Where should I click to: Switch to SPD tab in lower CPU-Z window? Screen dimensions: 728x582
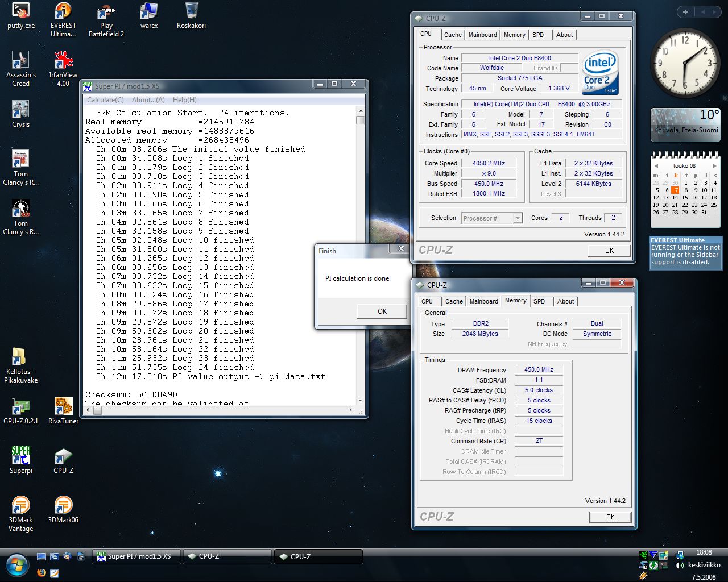539,301
